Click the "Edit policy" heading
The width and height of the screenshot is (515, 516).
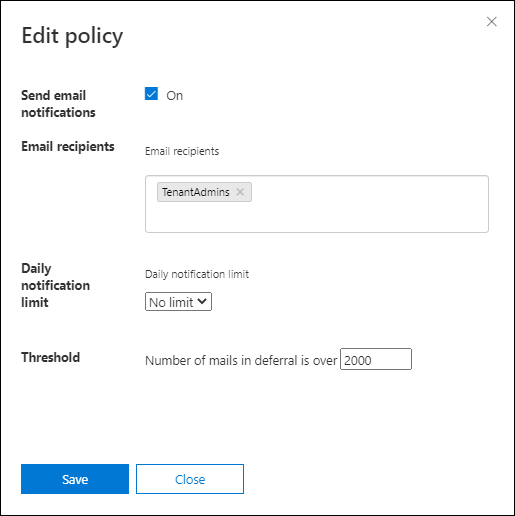72,36
